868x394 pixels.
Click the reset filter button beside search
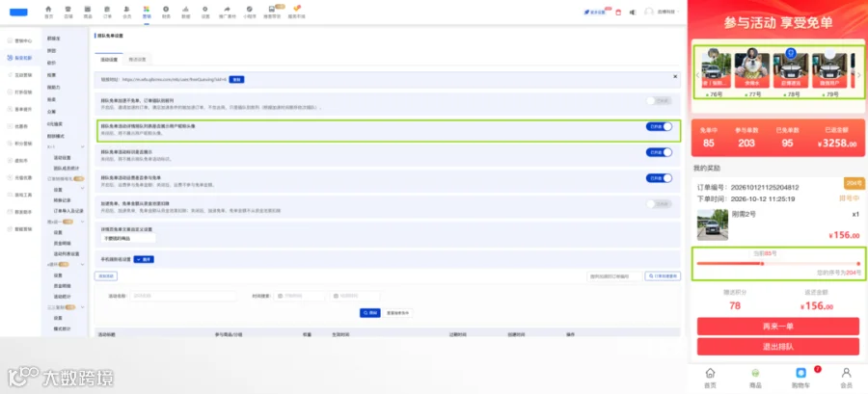pyautogui.click(x=398, y=313)
